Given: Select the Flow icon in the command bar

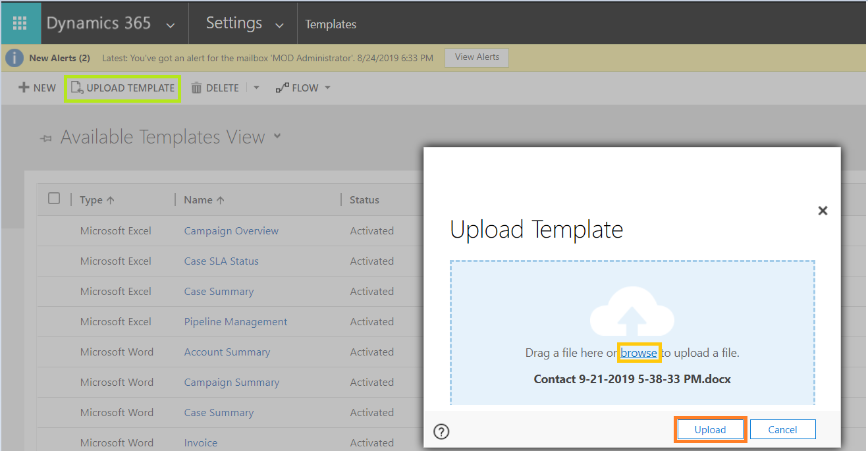Looking at the screenshot, I should pos(283,87).
